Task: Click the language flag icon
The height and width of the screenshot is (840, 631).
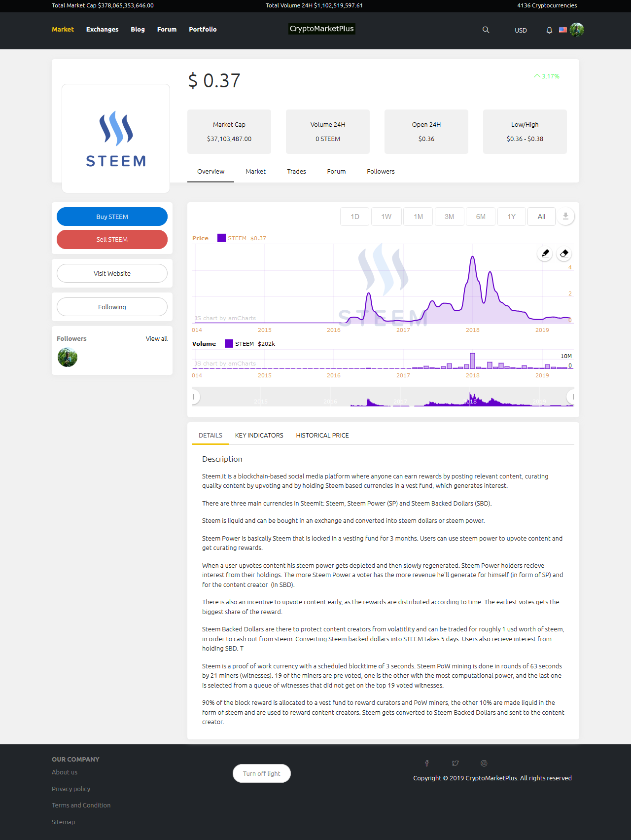Action: tap(563, 30)
